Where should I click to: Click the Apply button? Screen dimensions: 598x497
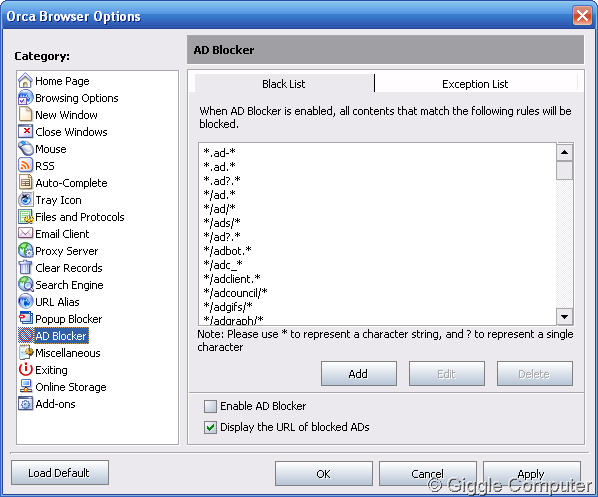pyautogui.click(x=532, y=474)
